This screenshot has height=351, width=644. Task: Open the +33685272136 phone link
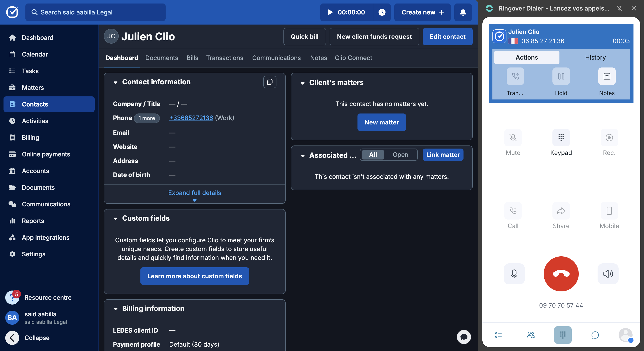point(191,118)
